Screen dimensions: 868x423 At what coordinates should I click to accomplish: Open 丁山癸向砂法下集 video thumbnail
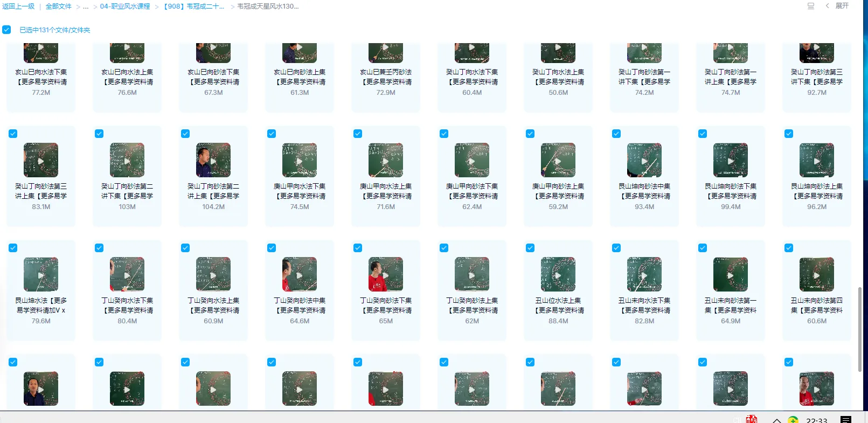386,274
